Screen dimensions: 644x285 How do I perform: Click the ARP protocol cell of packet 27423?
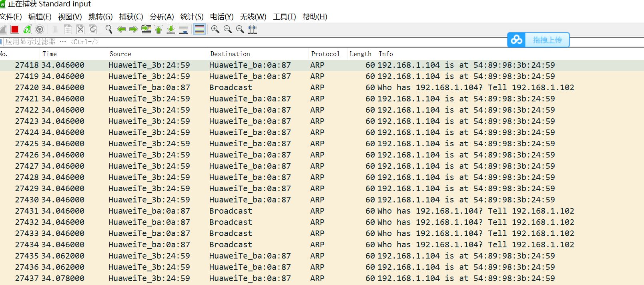(x=317, y=121)
